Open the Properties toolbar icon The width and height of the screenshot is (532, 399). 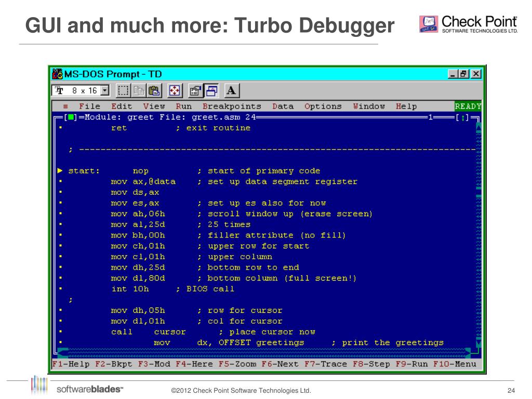coord(195,90)
